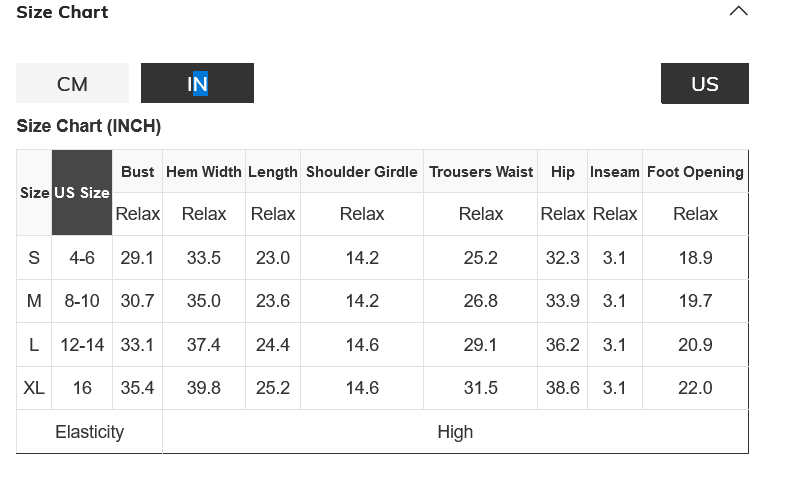The height and width of the screenshot is (477, 793).
Task: Select the size XL row label
Action: tap(34, 388)
